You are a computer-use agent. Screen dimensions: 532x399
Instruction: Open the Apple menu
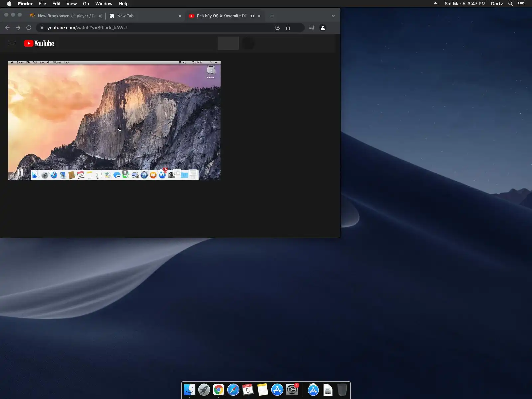coord(9,4)
